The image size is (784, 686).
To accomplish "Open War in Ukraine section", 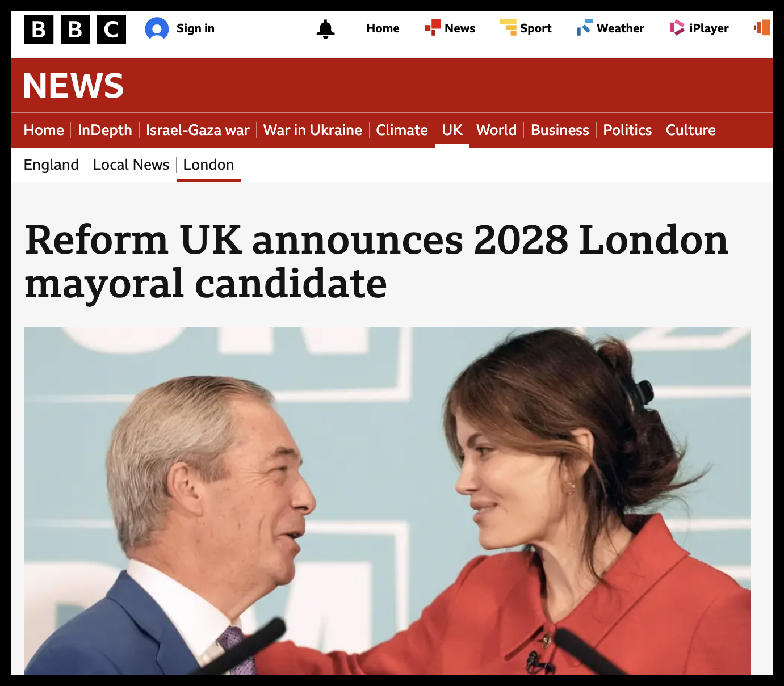I will (x=312, y=130).
